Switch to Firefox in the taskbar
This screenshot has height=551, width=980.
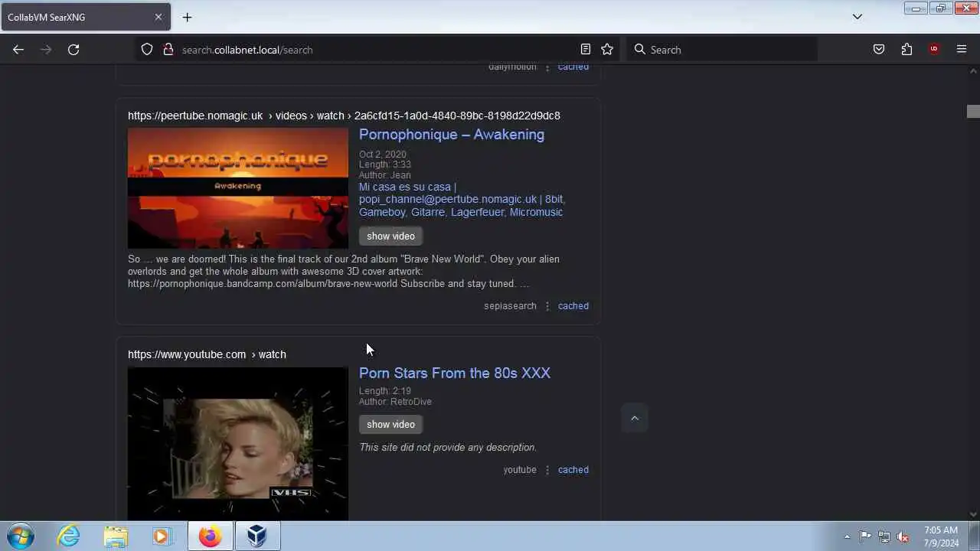point(211,536)
